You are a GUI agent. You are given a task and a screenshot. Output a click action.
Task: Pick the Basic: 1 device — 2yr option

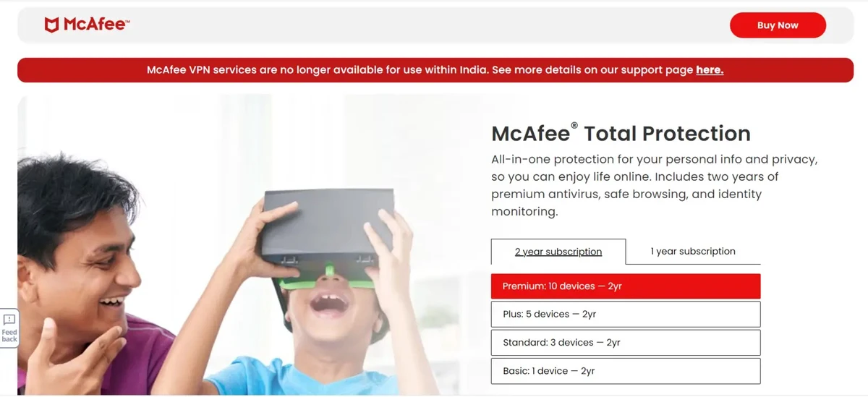626,371
